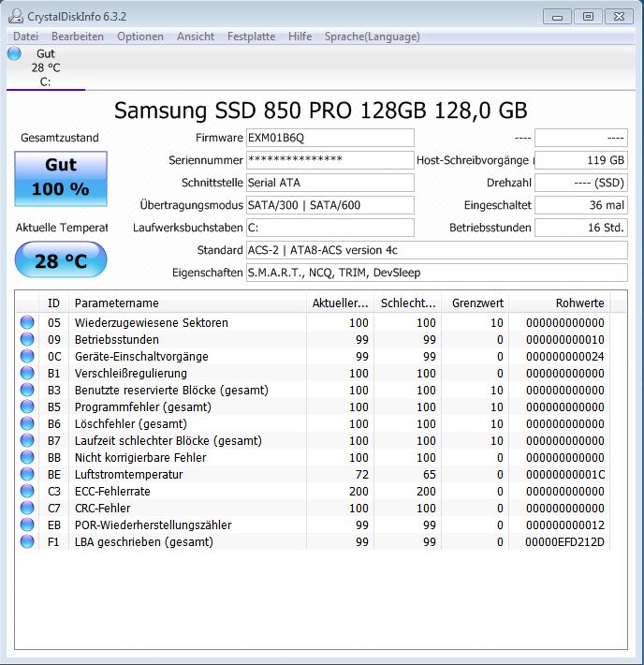Click the Rohwerte column header
The image size is (644, 665).
click(560, 303)
